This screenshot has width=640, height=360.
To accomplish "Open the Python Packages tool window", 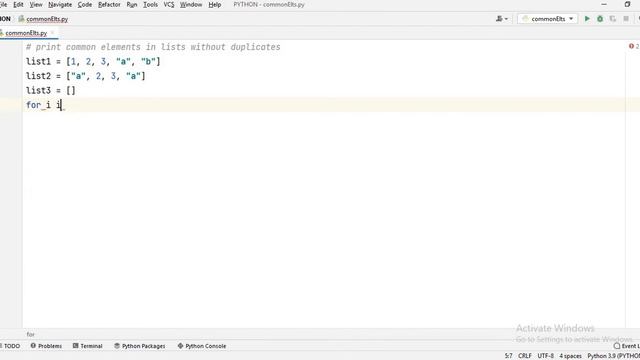I will pos(140,346).
